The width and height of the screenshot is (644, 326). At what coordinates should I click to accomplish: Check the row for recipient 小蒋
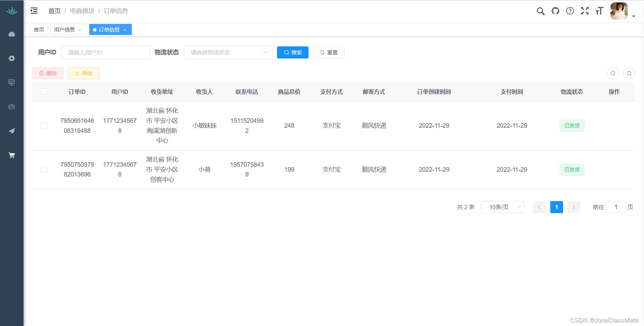tap(44, 170)
